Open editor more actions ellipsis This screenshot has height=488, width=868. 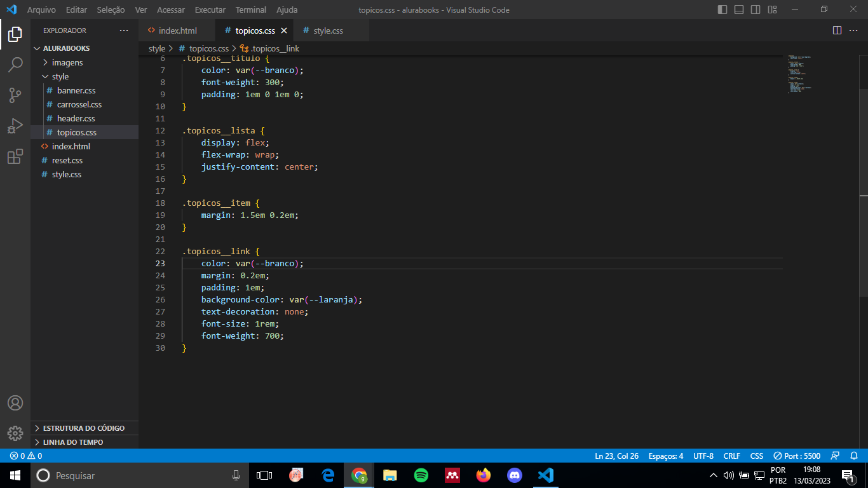[853, 30]
